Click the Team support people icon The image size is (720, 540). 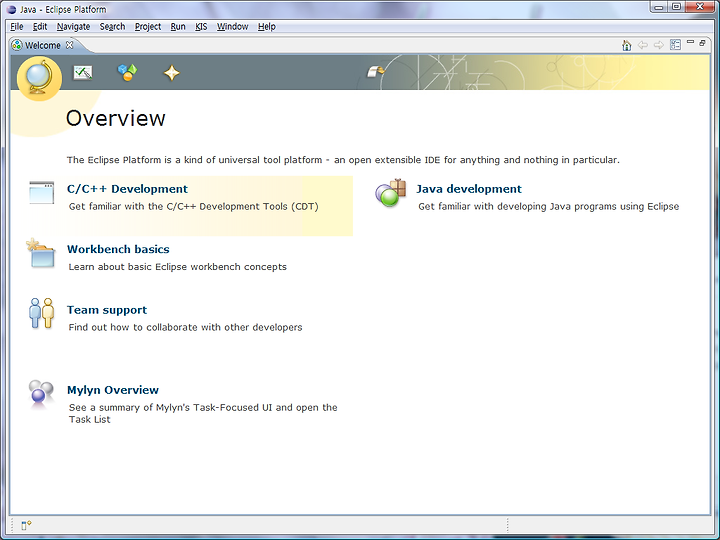coord(41,313)
